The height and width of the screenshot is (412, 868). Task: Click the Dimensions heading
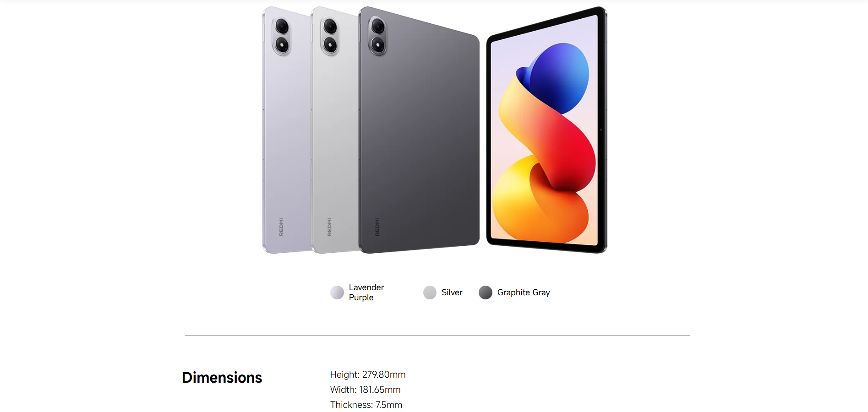pos(222,378)
